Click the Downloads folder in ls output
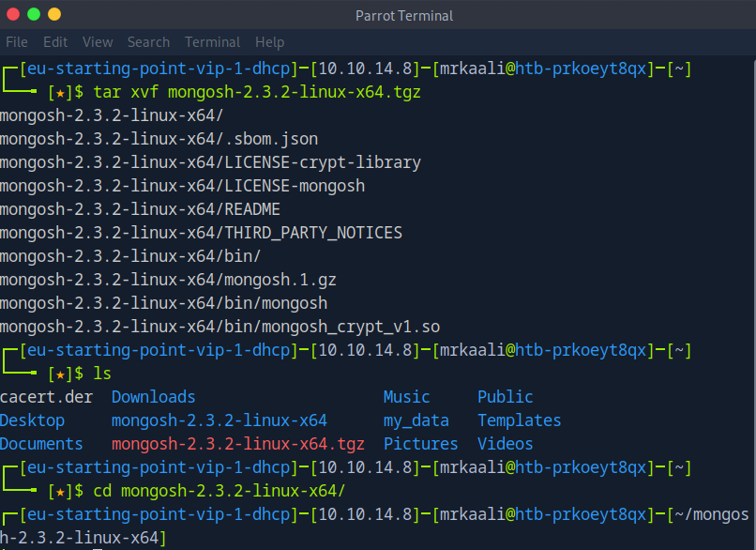Screen dimensions: 756x550 pyautogui.click(x=153, y=397)
